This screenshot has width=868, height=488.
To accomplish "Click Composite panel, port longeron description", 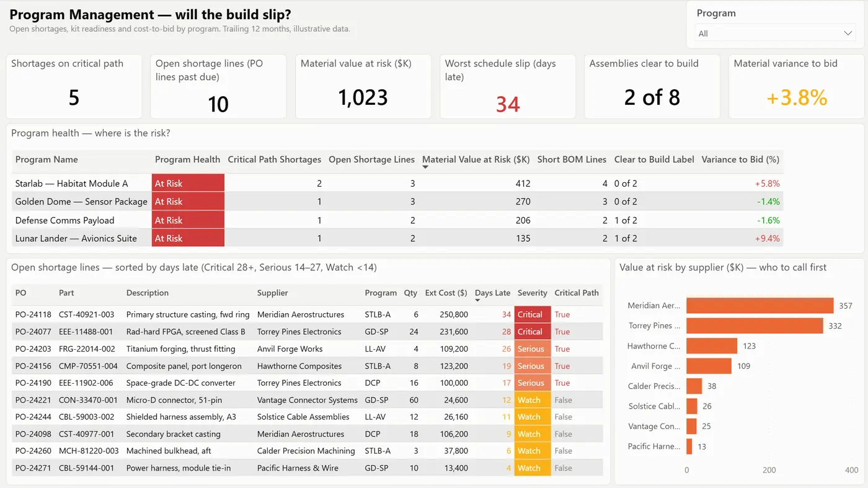I will coord(184,366).
